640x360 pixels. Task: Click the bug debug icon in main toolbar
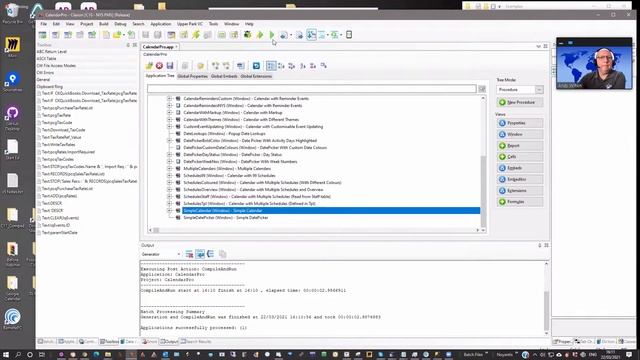pos(247,35)
